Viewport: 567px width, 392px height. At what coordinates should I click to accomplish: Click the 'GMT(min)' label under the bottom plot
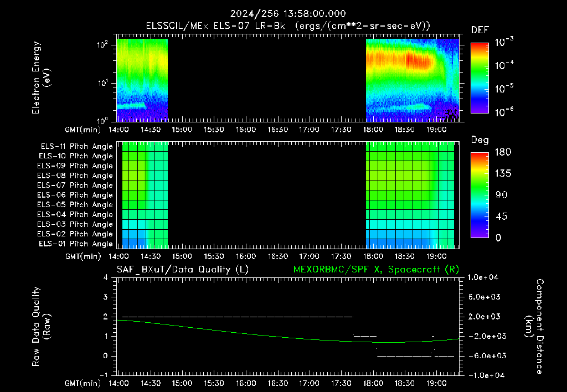(x=83, y=383)
